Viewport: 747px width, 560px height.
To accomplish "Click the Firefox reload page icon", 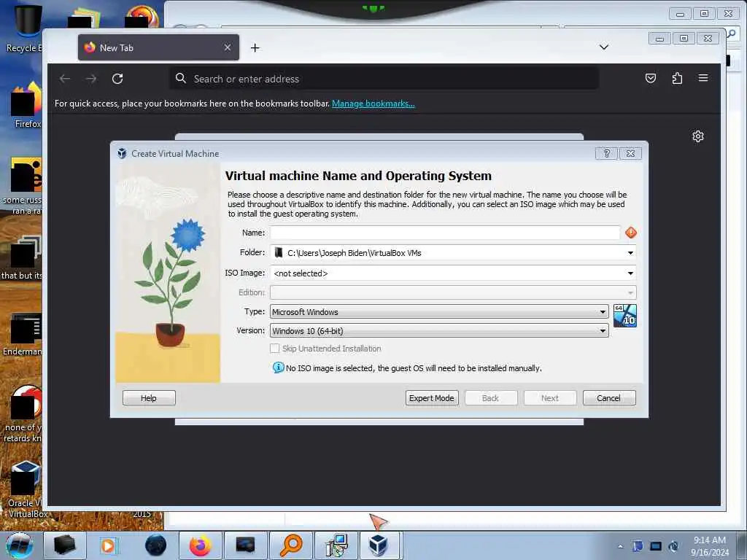I will point(117,79).
